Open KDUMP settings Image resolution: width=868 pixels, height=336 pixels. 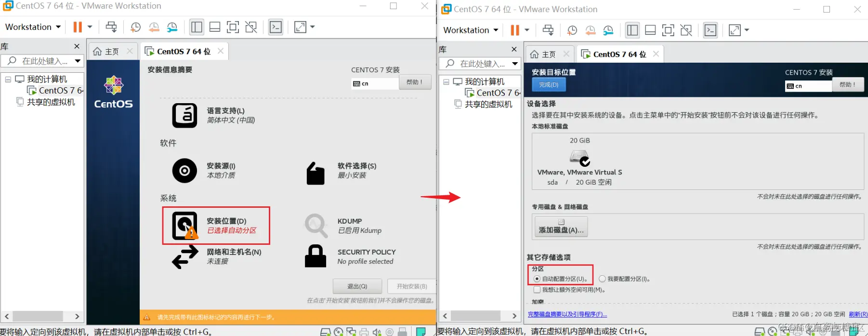coord(343,226)
